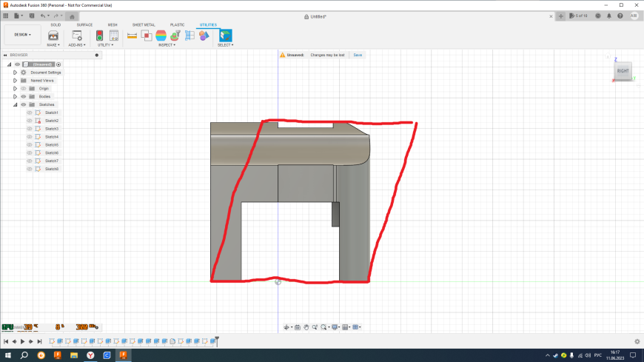Viewport: 644px width, 362px height.
Task: Open the SELECT dropdown menu
Action: point(226,45)
